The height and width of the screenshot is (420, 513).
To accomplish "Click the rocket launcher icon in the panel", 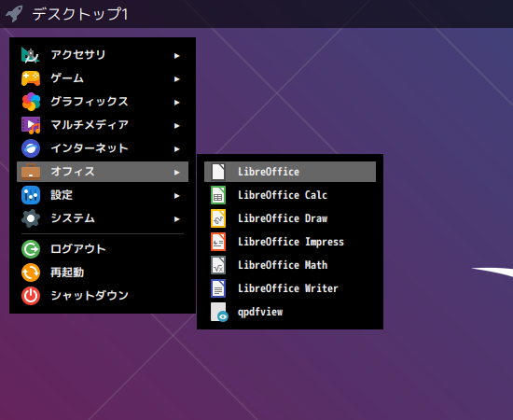I will (x=14, y=13).
